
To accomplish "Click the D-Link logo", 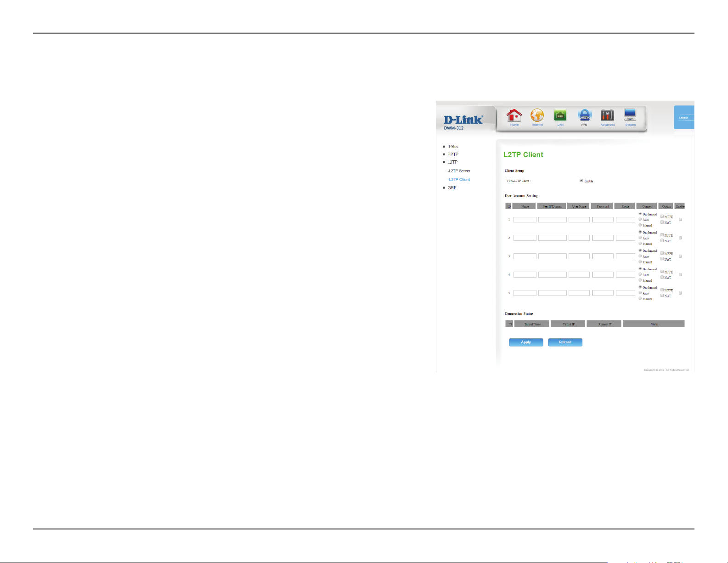I will click(463, 120).
